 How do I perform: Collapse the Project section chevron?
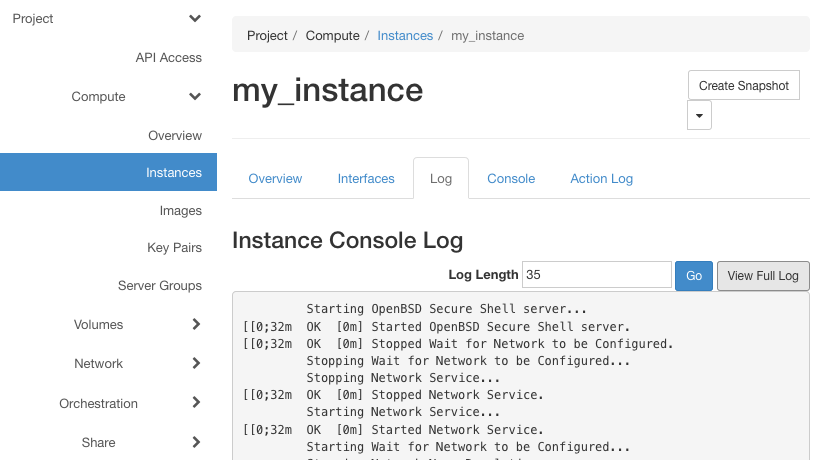tap(195, 19)
